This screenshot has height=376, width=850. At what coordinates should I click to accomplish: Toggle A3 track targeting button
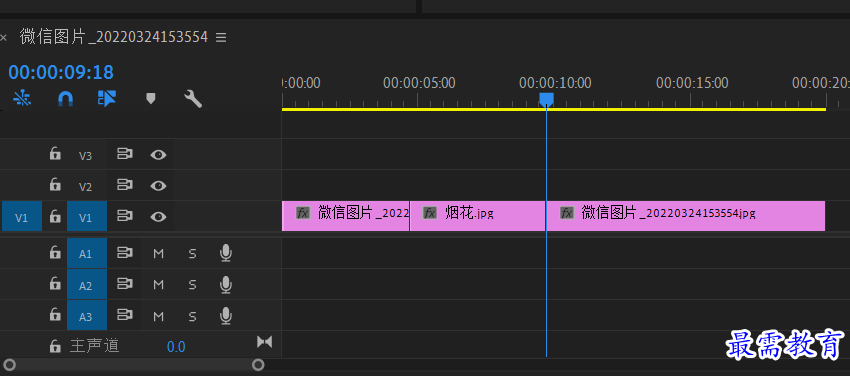click(x=87, y=315)
